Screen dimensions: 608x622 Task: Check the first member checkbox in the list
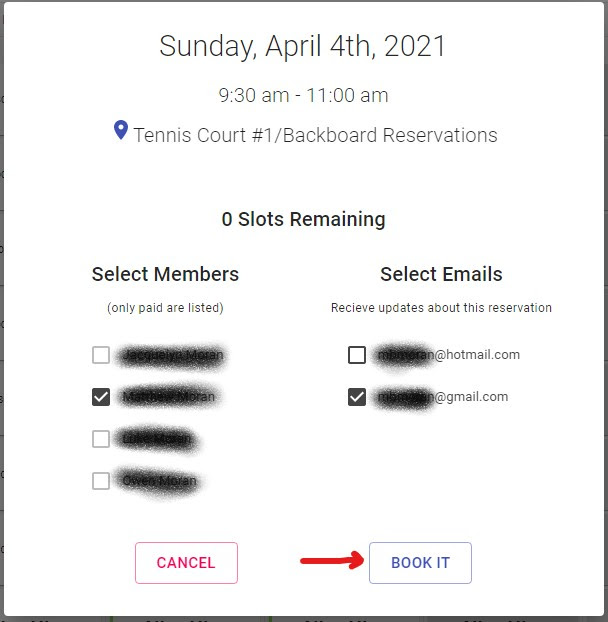coord(101,355)
